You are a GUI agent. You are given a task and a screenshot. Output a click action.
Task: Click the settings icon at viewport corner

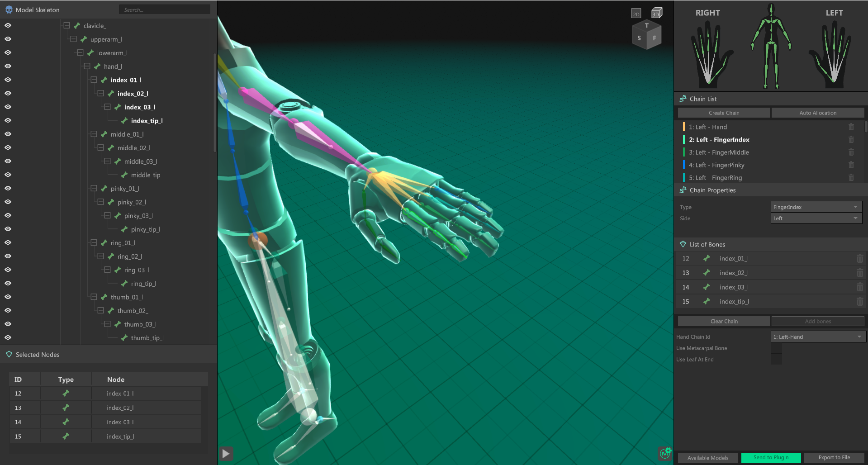pos(664,453)
